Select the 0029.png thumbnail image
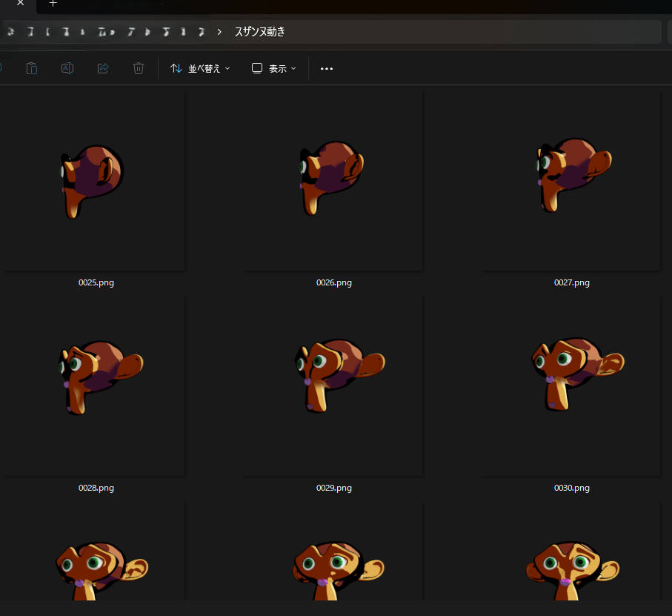 tap(333, 385)
